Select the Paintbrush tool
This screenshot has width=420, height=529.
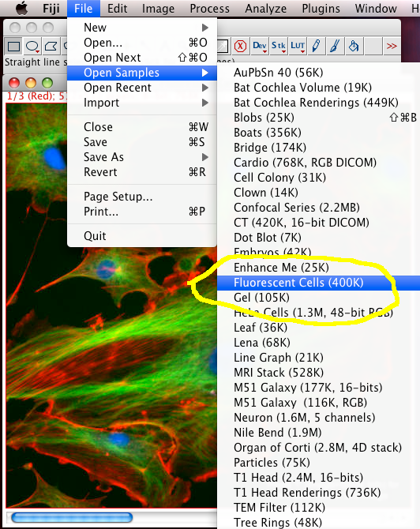(335, 46)
